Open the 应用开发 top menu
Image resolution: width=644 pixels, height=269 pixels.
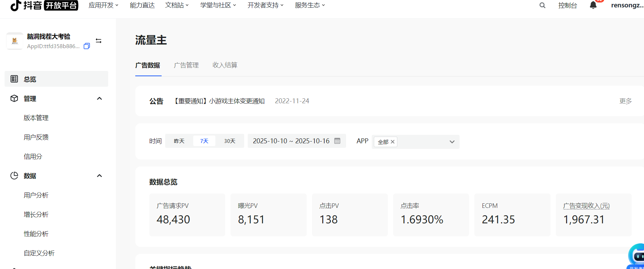pyautogui.click(x=103, y=5)
